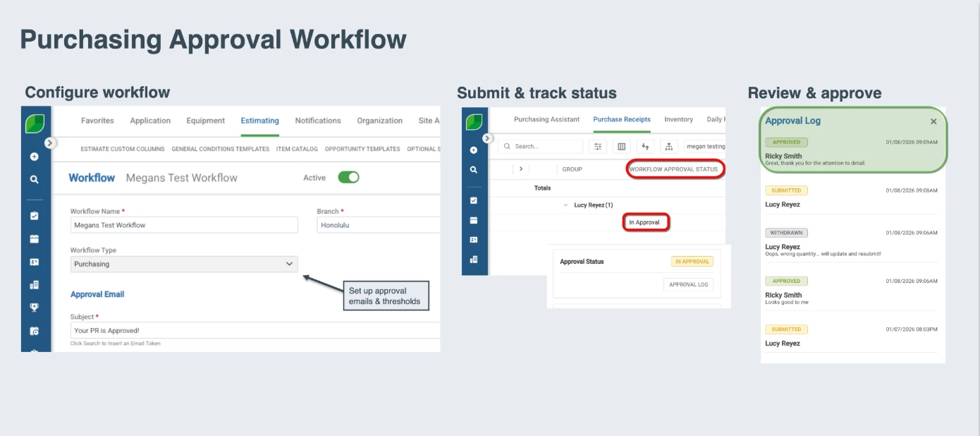Image resolution: width=980 pixels, height=436 pixels.
Task: Click the hierarchy grouping icon
Action: [668, 146]
